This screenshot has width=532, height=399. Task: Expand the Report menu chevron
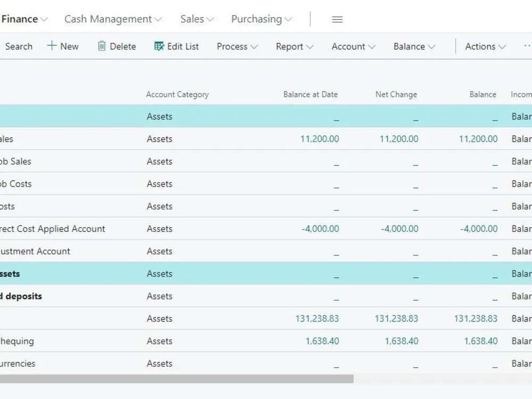(x=310, y=47)
